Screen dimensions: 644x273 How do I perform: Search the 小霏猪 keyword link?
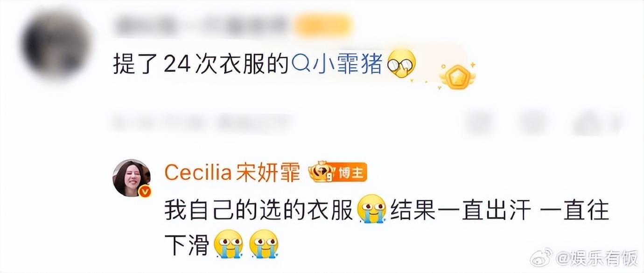pos(337,66)
